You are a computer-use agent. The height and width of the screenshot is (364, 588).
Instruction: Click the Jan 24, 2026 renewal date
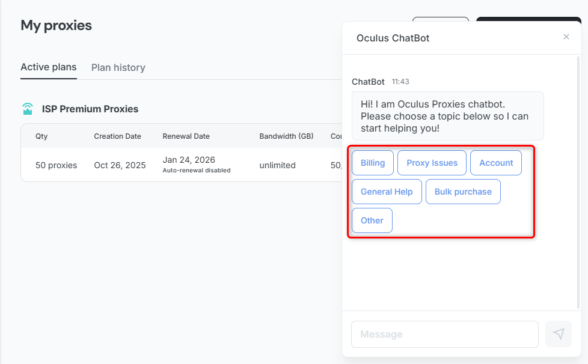tap(189, 160)
